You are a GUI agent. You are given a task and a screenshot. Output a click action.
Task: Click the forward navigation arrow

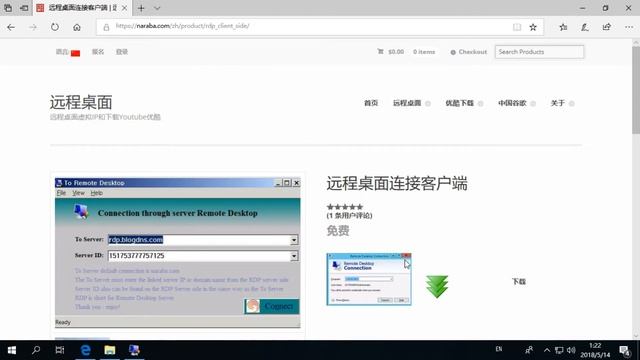tap(33, 27)
